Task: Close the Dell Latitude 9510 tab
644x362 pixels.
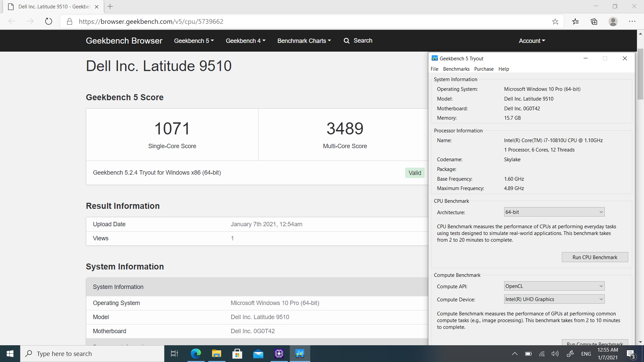Action: click(97, 7)
